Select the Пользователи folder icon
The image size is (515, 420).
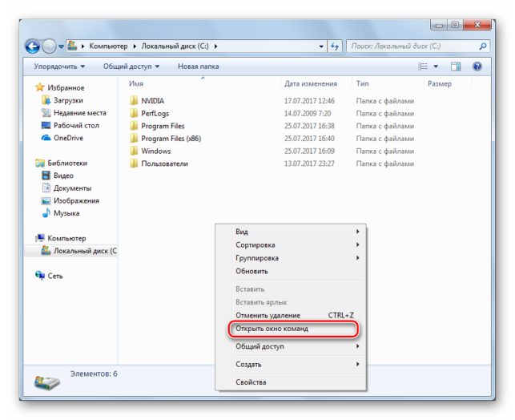(x=134, y=164)
